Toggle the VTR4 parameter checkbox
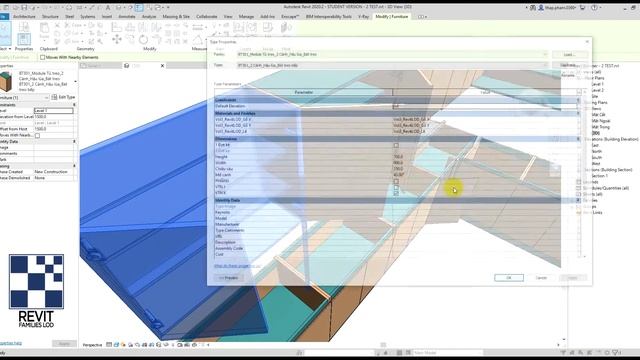The height and width of the screenshot is (360, 640). [396, 193]
